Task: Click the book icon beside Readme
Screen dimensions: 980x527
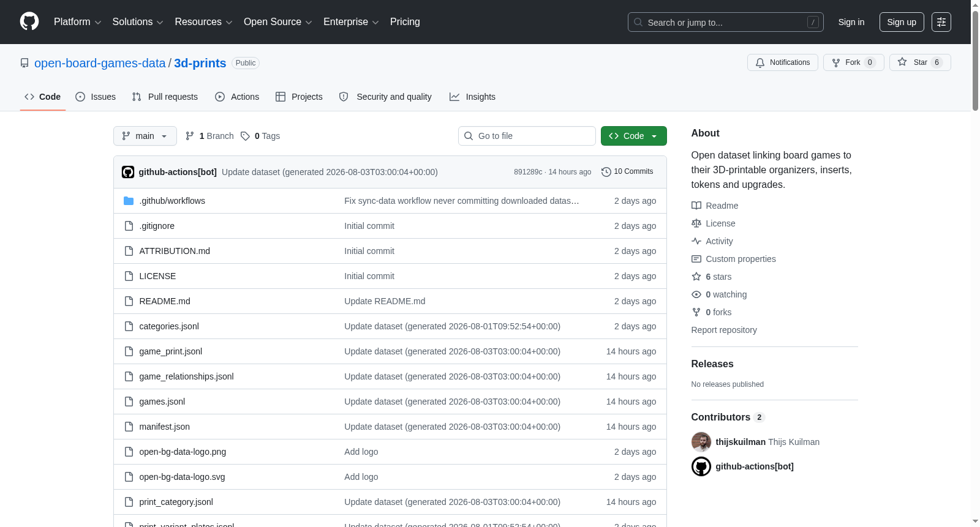Action: point(696,206)
